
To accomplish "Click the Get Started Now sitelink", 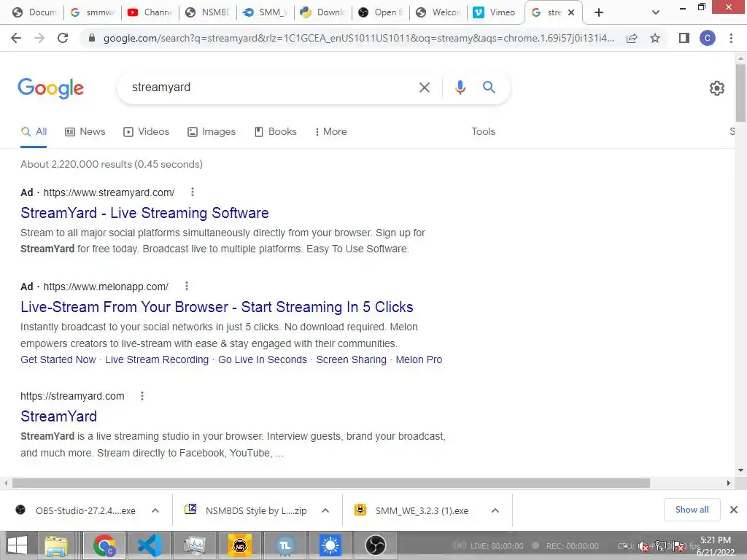I will click(x=58, y=359).
